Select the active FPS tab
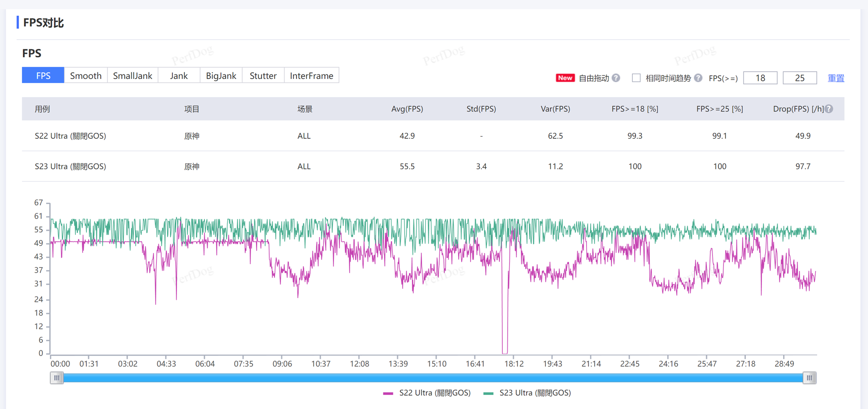This screenshot has height=409, width=868. 43,76
